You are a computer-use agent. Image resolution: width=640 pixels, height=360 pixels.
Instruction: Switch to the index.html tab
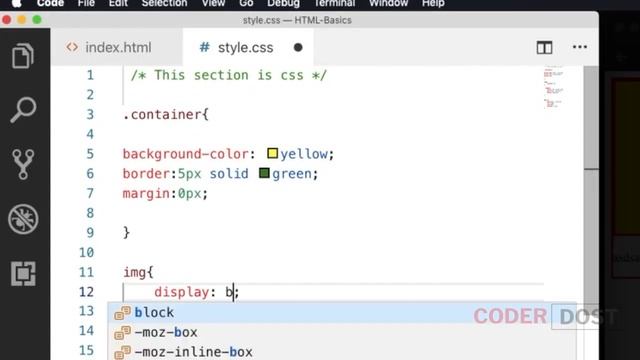(109, 48)
